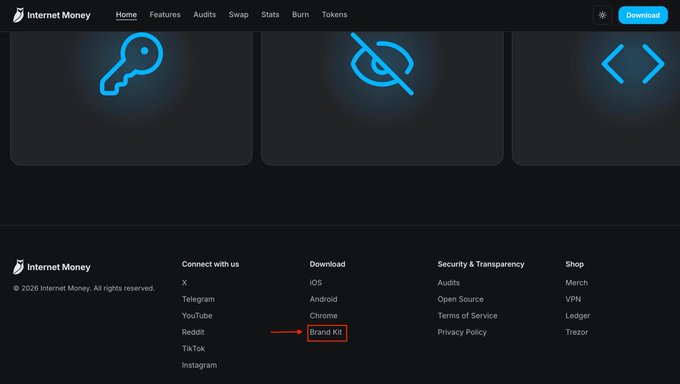This screenshot has width=680, height=384.
Task: Click the Internet Money owl logo in header
Action: click(x=52, y=15)
